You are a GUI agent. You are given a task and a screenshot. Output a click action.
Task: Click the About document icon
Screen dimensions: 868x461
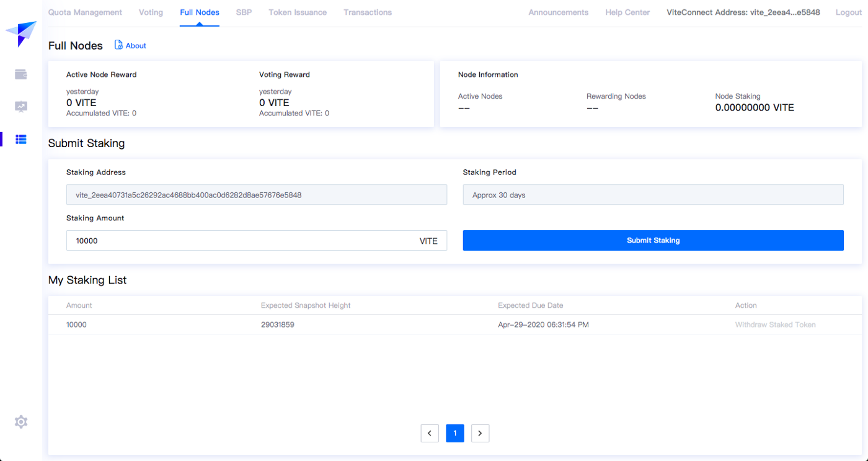[x=118, y=45]
